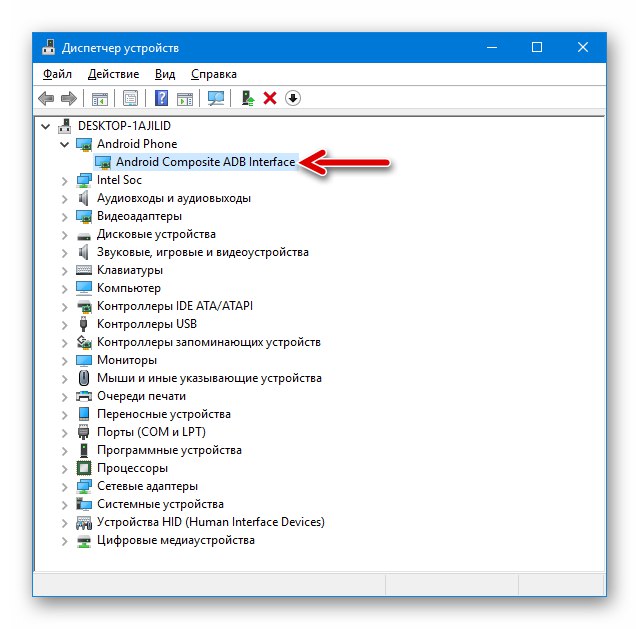Click the Intel Soc category icon
This screenshot has height=629, width=639.
click(84, 180)
